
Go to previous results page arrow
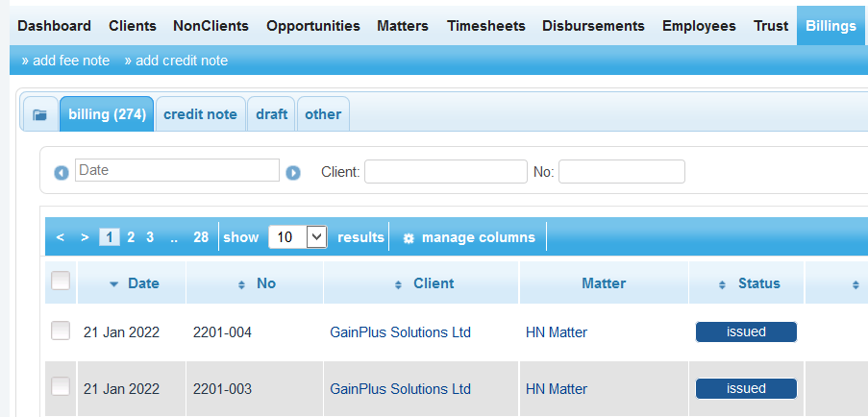[61, 237]
